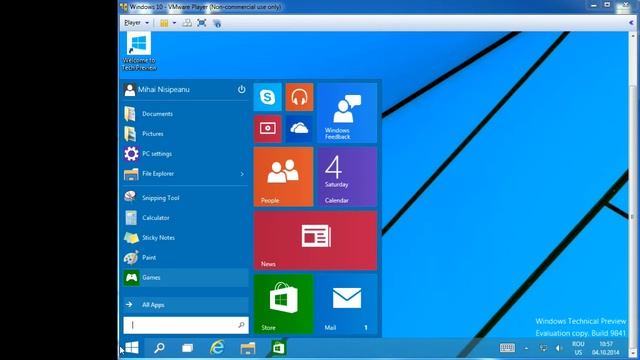Show All Apps list
Image resolution: width=640 pixels, height=360 pixels.
pos(186,305)
